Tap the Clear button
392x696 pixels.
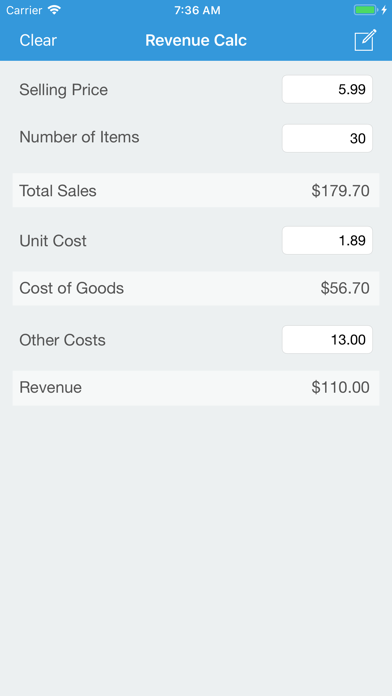click(38, 40)
